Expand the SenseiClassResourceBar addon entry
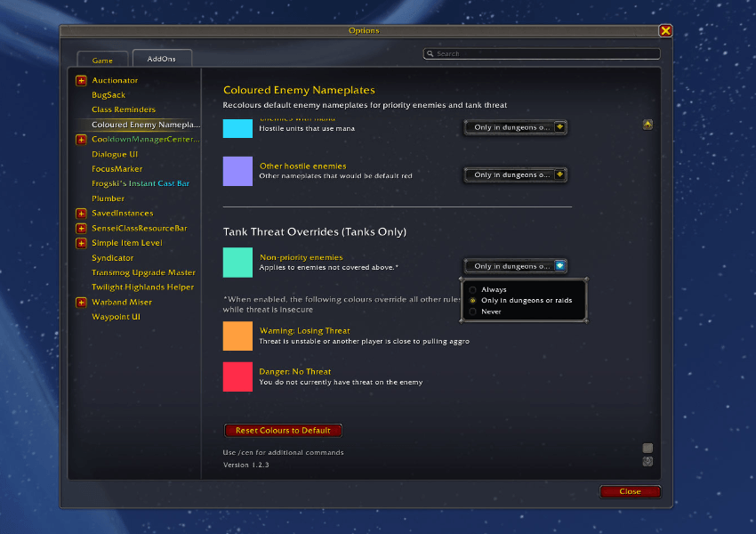756x534 pixels. [x=81, y=228]
